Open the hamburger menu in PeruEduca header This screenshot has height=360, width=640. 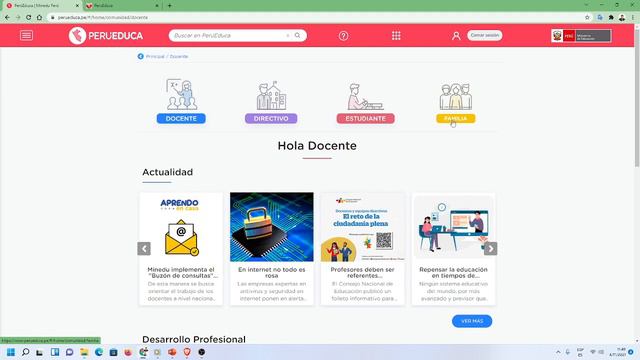tap(26, 36)
